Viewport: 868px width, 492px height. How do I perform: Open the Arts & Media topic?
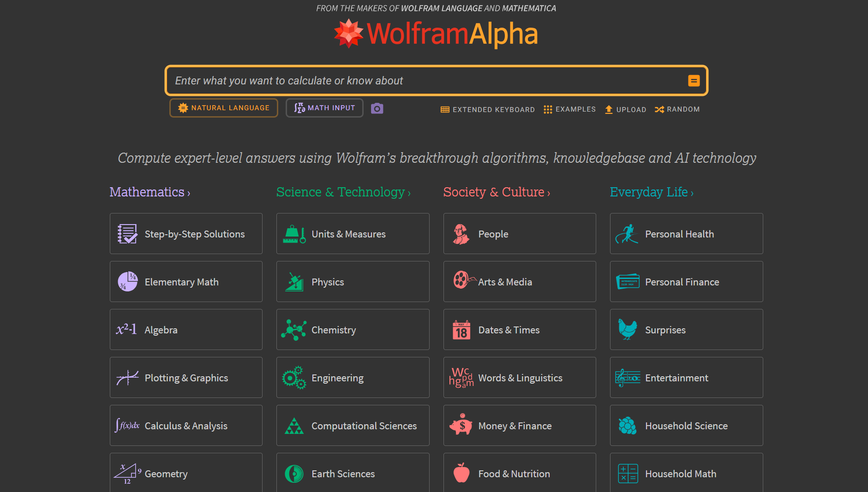(x=520, y=282)
